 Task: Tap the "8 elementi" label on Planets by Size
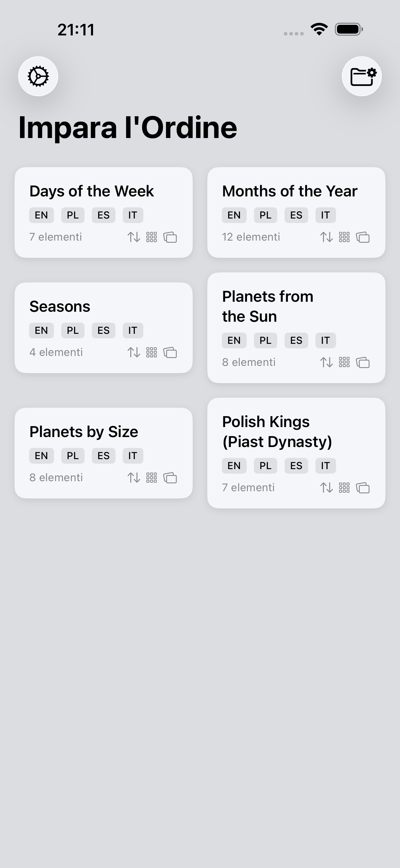pyautogui.click(x=56, y=478)
